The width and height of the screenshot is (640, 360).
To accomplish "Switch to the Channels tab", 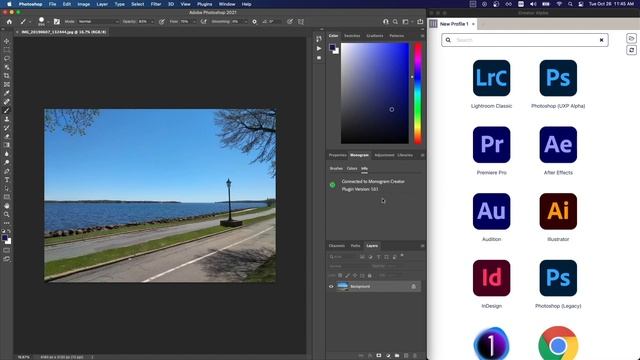I will coord(337,246).
